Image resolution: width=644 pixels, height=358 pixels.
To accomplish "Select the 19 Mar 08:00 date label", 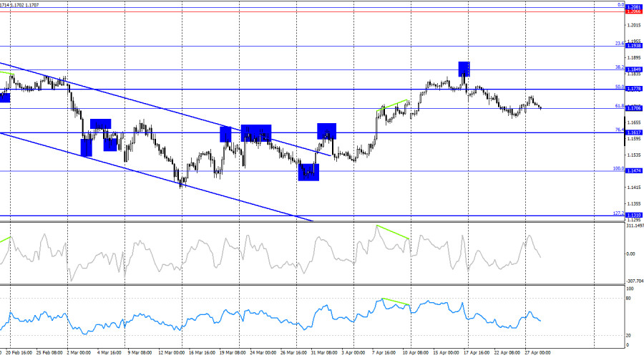I will coord(233,353).
